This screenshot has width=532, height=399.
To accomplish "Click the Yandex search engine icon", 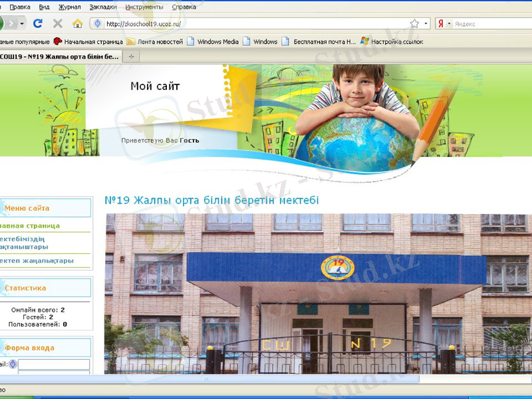I will coord(440,23).
